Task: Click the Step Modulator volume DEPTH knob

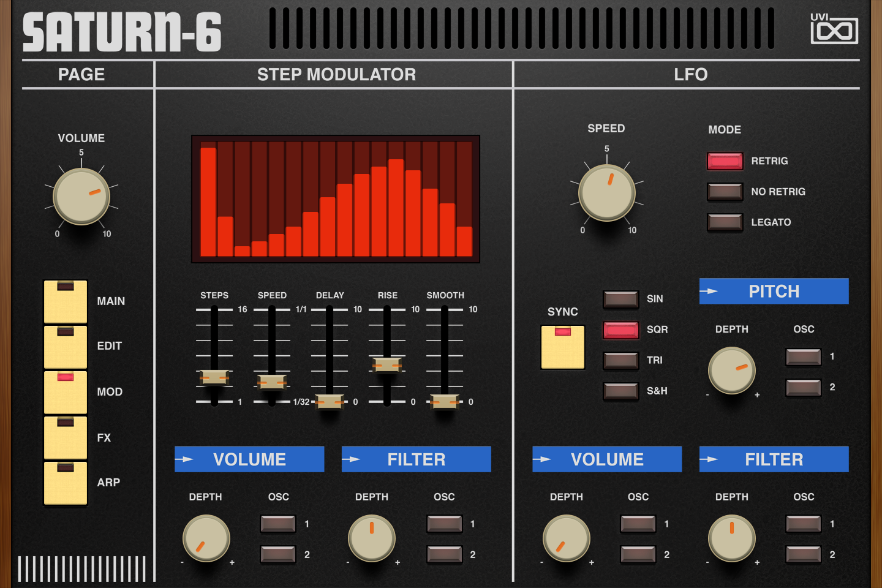Action: [x=206, y=538]
